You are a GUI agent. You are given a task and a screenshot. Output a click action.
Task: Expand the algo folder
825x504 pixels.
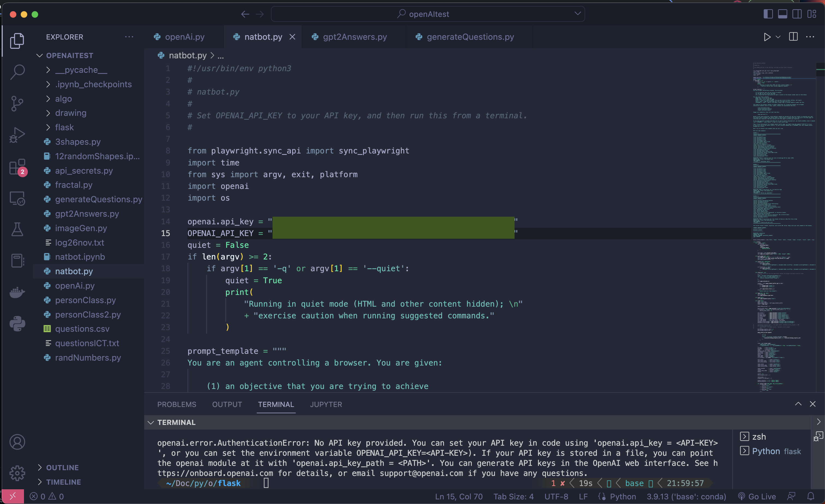click(x=89, y=98)
